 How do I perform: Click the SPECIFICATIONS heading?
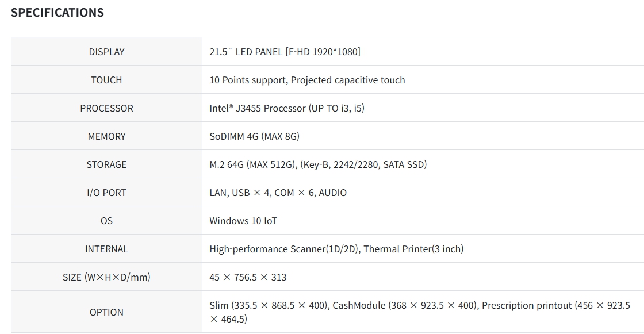coord(57,13)
